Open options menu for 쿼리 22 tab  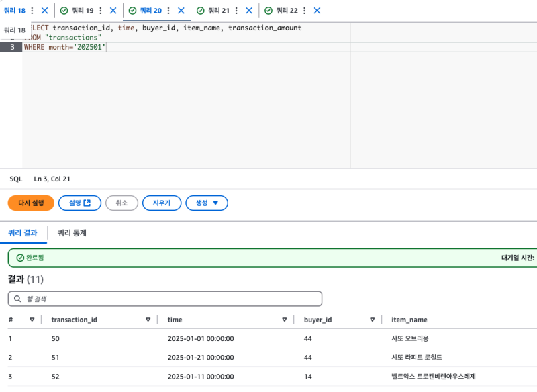click(x=304, y=11)
